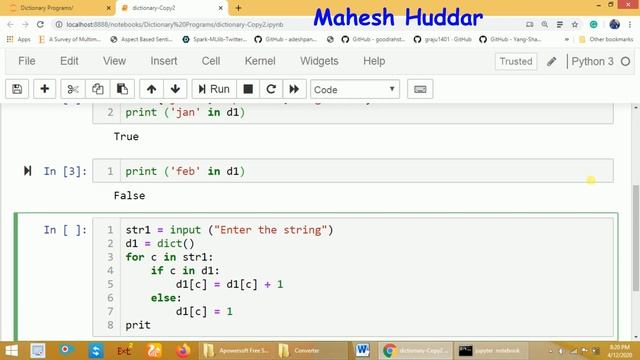Screen dimensions: 640x360
Task: Move selected cell down arrow
Action: coord(176,89)
